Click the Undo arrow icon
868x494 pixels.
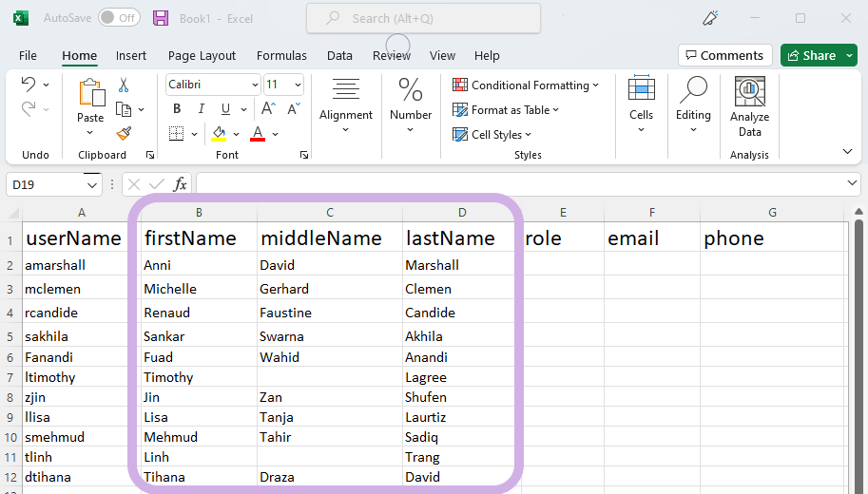click(x=29, y=85)
